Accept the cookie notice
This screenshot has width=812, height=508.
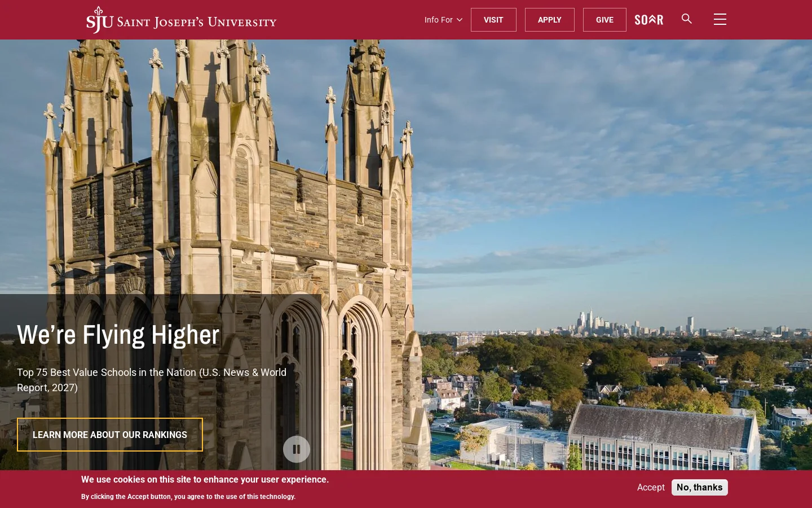tap(651, 487)
